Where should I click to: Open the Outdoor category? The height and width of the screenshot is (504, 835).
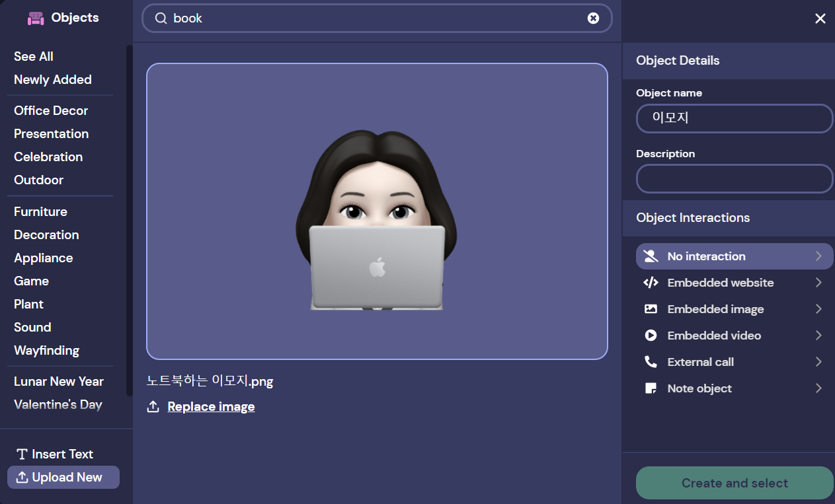tap(38, 180)
